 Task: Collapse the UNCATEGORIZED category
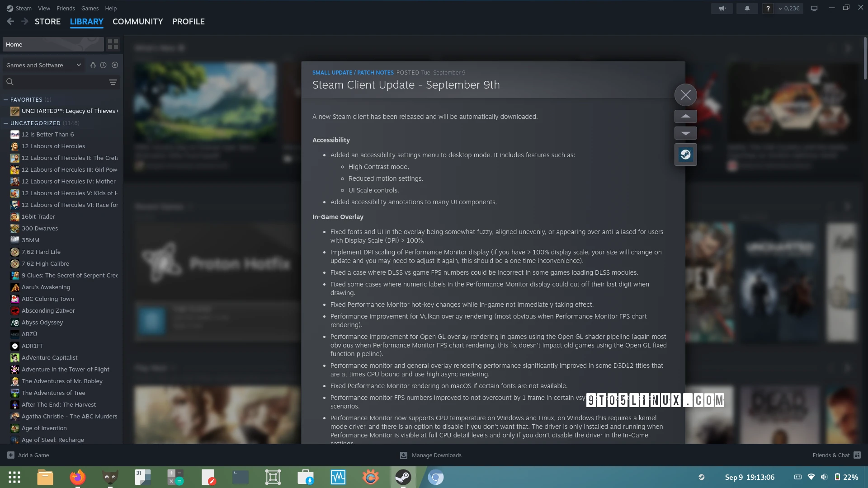6,123
